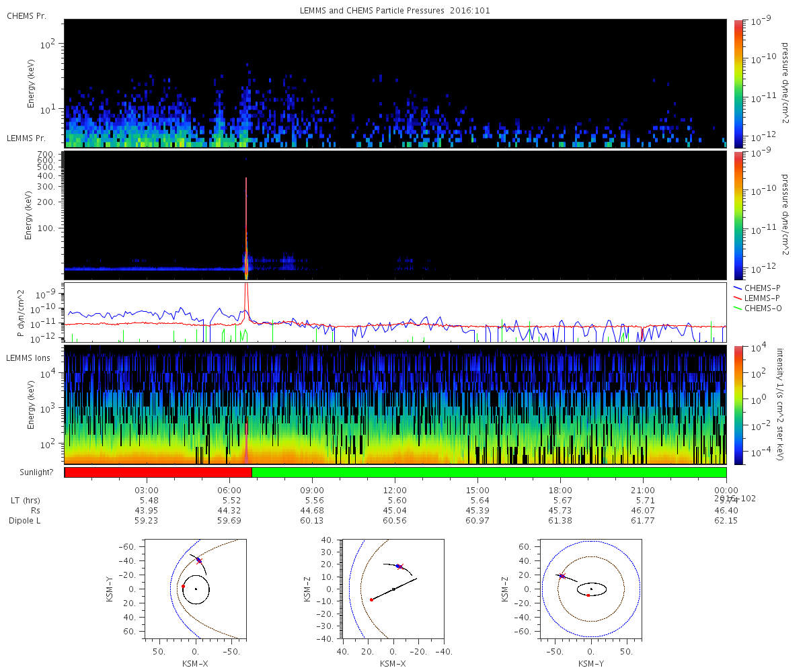Image resolution: width=807 pixels, height=672 pixels.
Task: Open the KSM-X versus KSM-Y orbit plot
Action: coord(196,589)
